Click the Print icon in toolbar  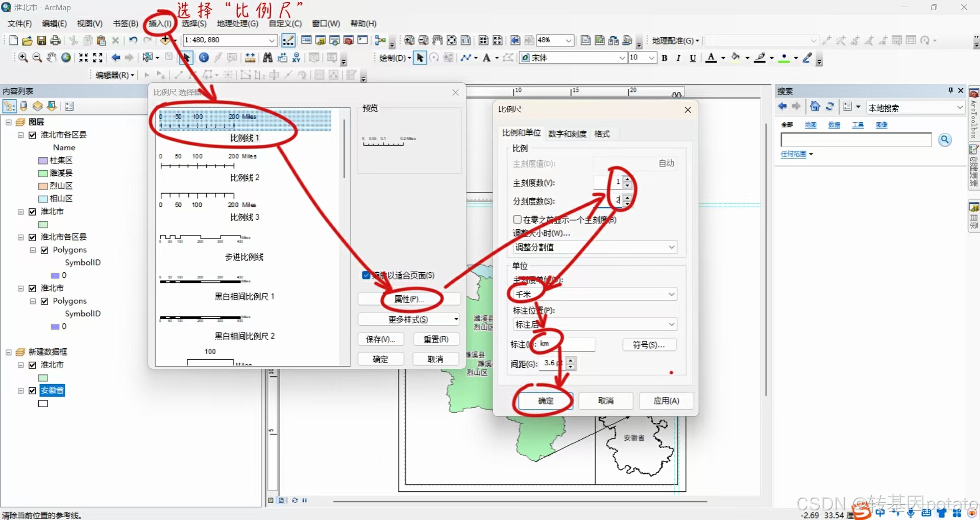coord(56,40)
